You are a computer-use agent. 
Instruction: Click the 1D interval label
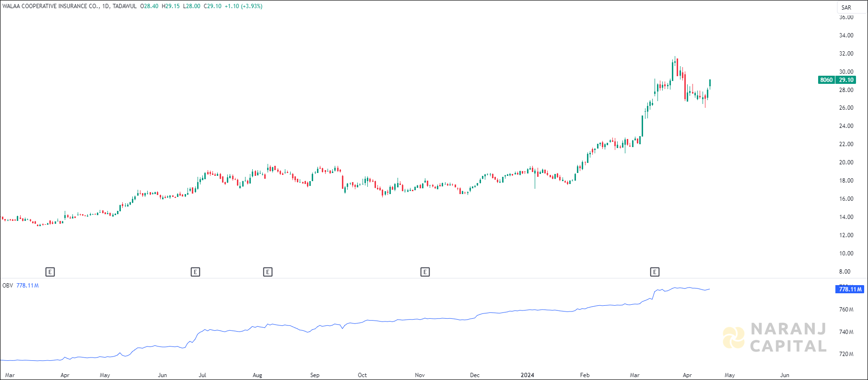106,6
